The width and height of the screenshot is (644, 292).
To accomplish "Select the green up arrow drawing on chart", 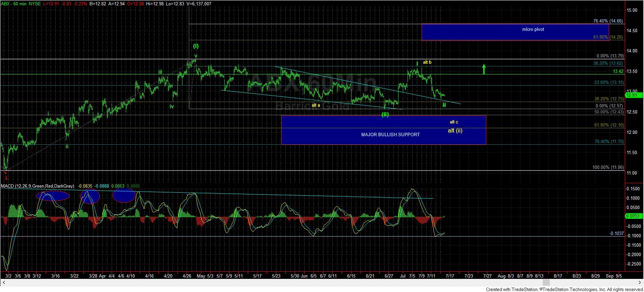I will coord(484,69).
